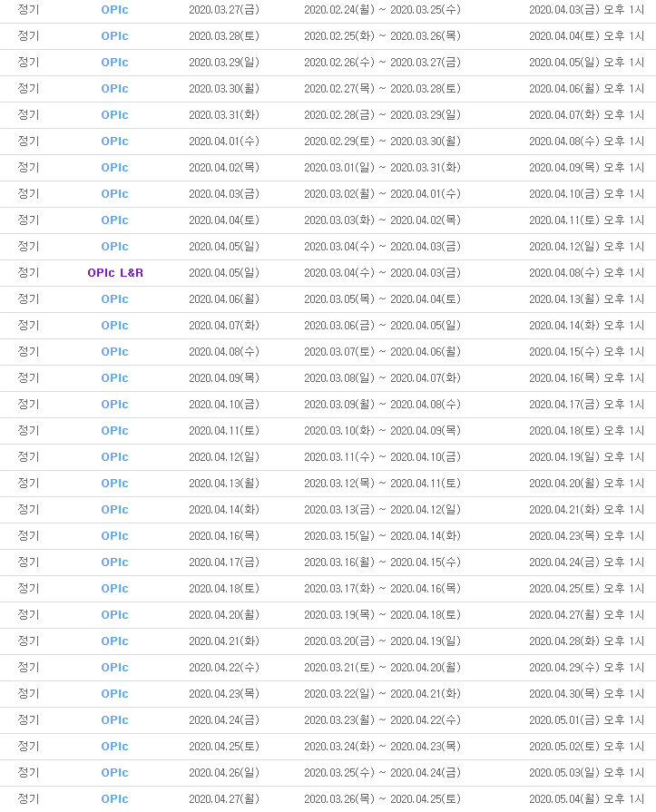
Task: Select result date 2020.04.15(수) 오후 1시
Action: click(587, 352)
